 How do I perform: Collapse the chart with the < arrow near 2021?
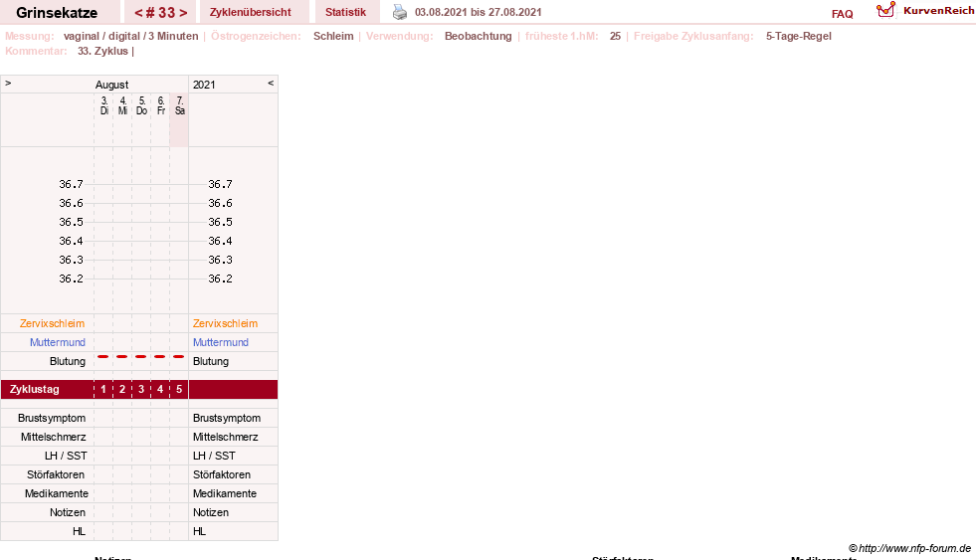271,83
